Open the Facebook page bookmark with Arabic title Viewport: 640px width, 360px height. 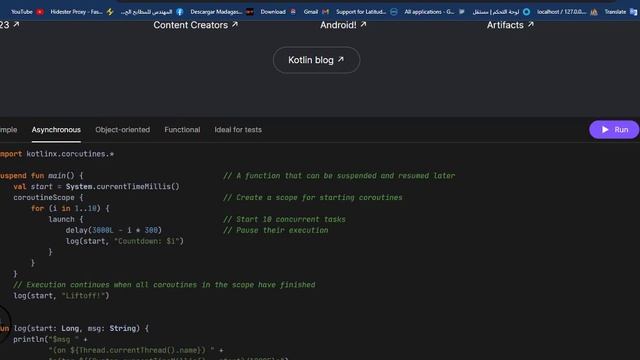click(x=152, y=12)
